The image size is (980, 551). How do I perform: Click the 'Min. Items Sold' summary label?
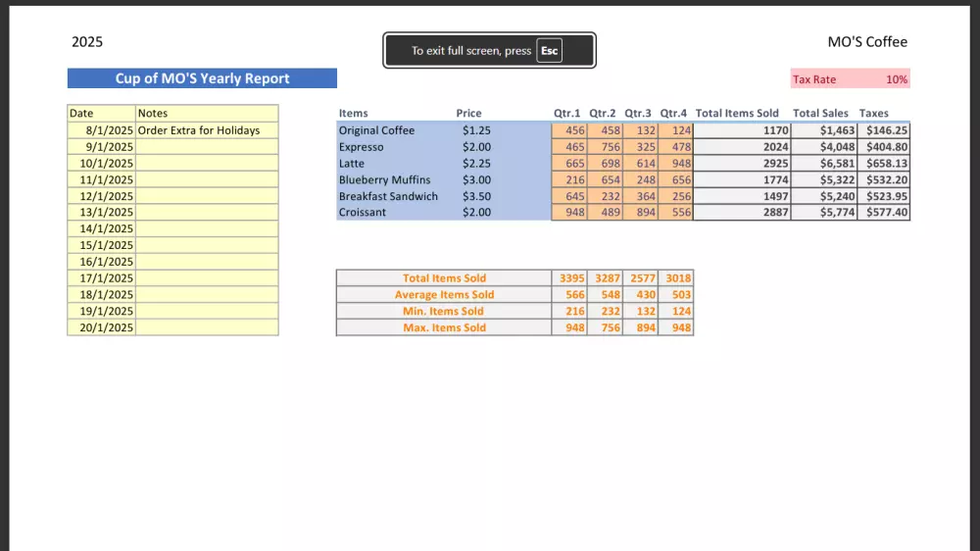coord(444,311)
